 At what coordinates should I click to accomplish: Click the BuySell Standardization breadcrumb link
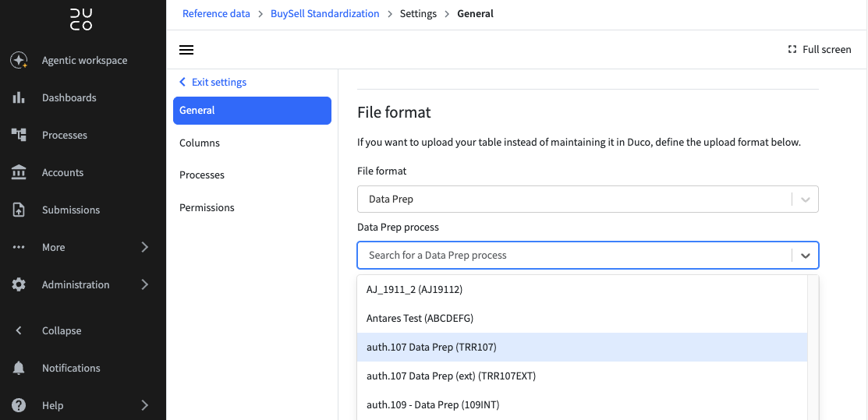[325, 14]
